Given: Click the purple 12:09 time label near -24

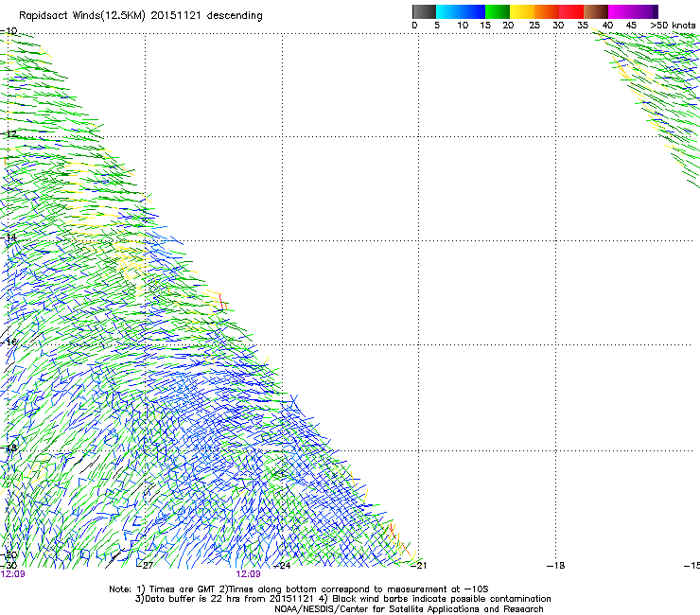Looking at the screenshot, I should coord(248,574).
